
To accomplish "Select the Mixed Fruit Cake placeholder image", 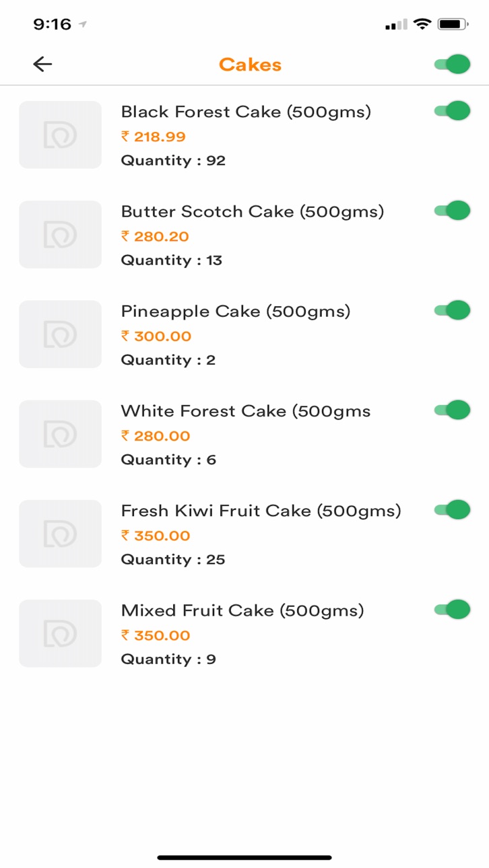I will (60, 633).
